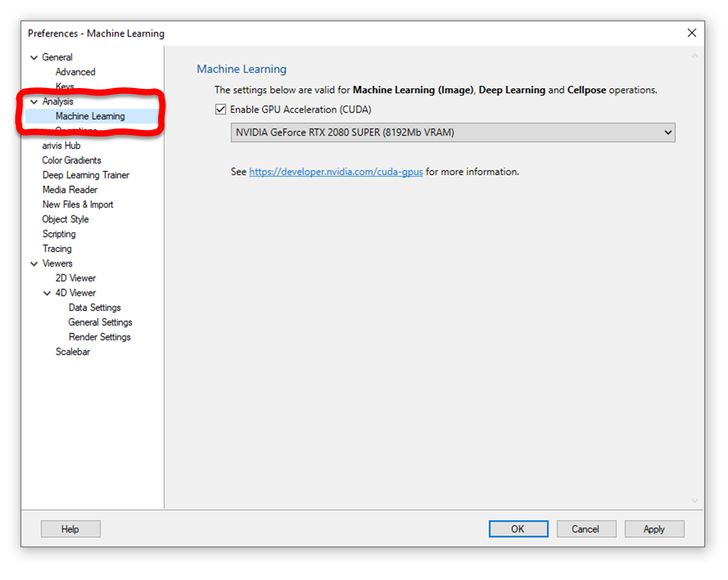Open the Scalebar settings page

(x=73, y=352)
